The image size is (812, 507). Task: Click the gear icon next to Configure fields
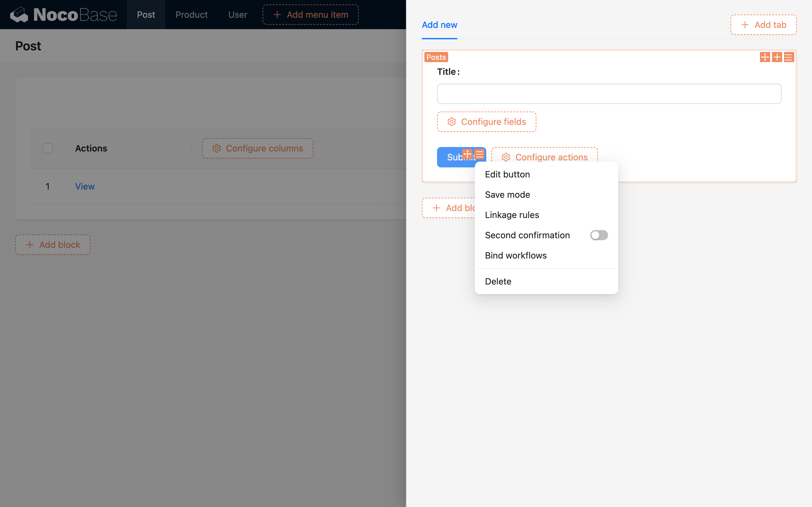tap(451, 122)
